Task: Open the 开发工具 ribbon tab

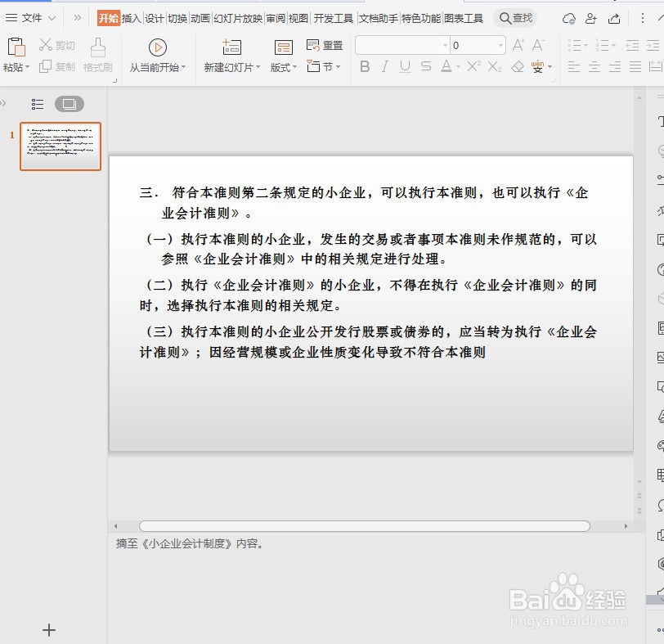Action: tap(334, 18)
